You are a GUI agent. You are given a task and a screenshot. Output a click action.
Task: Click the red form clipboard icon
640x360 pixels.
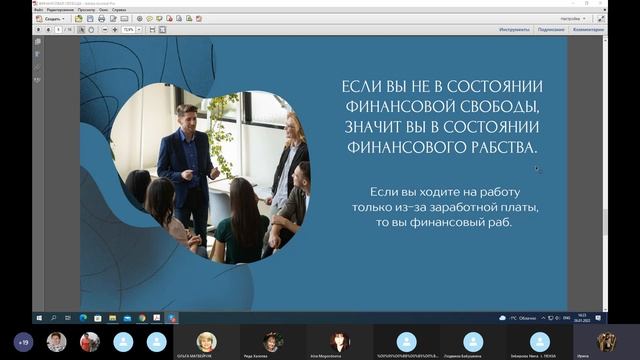coord(199,19)
